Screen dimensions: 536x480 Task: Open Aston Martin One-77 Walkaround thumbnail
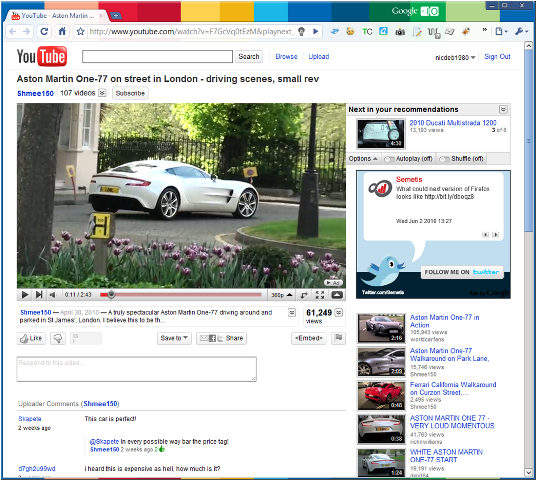[381, 362]
